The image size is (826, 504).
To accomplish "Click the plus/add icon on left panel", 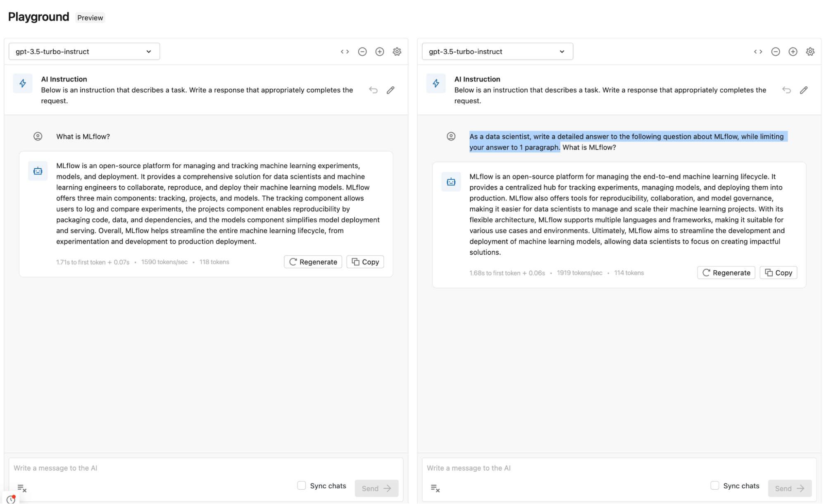I will [380, 51].
